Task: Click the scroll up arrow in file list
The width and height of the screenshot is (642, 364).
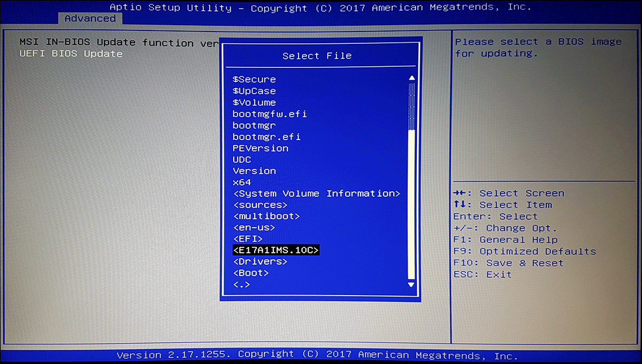Action: tap(411, 78)
